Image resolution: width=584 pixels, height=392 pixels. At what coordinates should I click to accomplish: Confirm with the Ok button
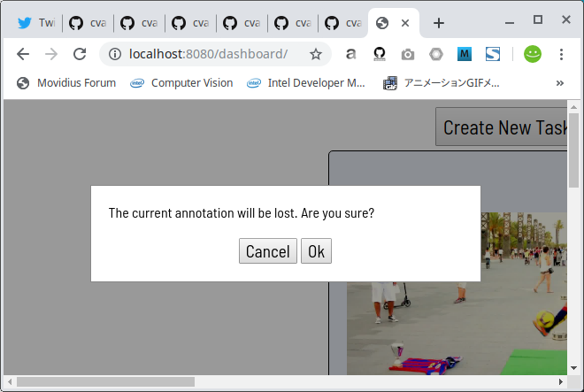316,251
